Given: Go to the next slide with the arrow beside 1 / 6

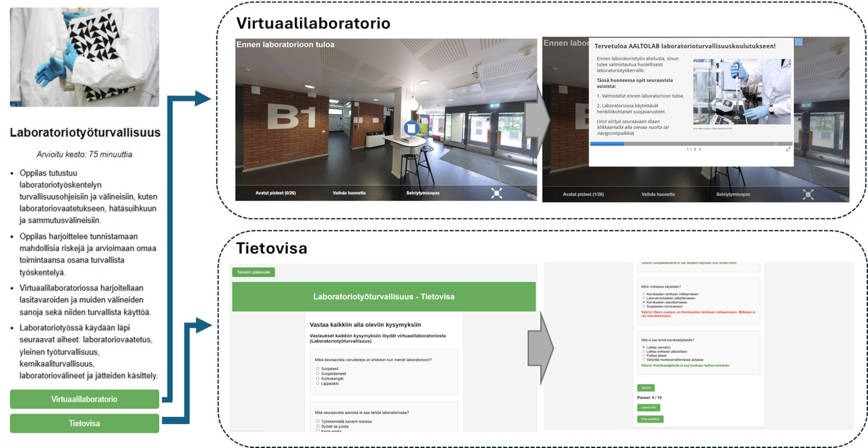Looking at the screenshot, I should click(x=700, y=149).
